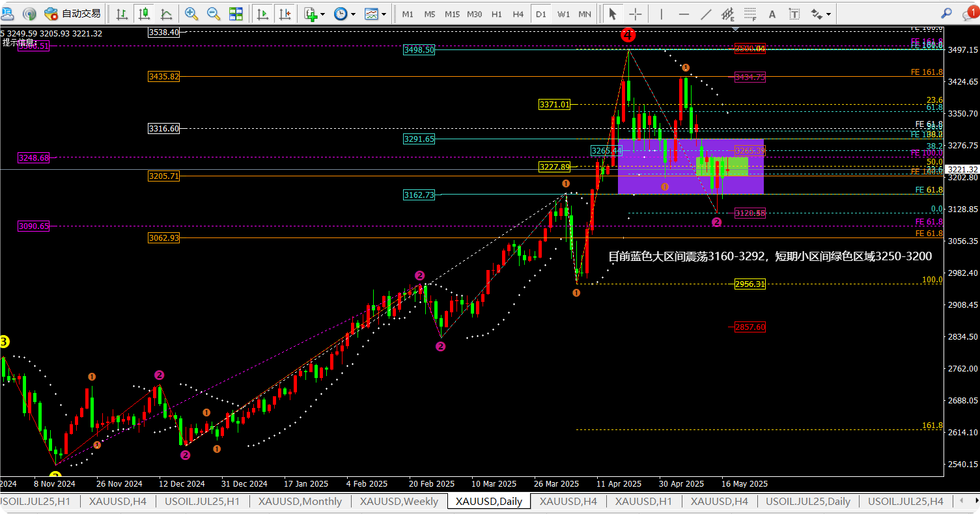Image resolution: width=980 pixels, height=514 pixels.
Task: Click the white Chinese text annotation on chart
Action: coord(770,256)
